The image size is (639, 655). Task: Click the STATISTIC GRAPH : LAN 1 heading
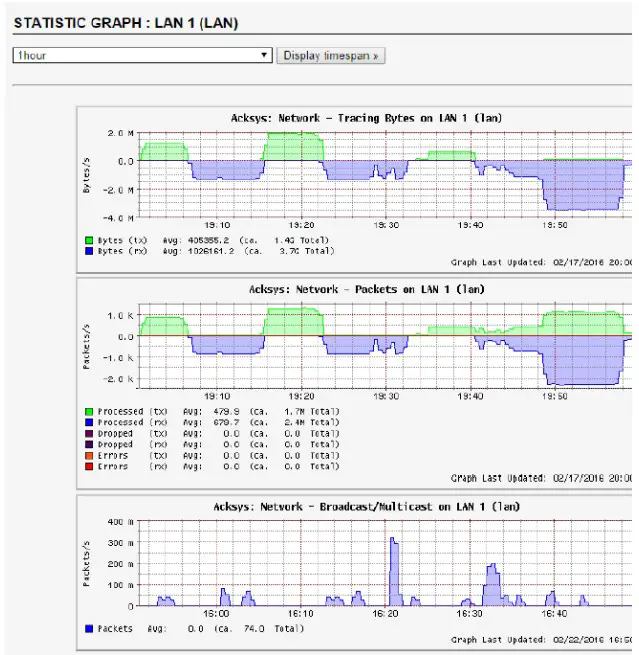click(x=126, y=23)
